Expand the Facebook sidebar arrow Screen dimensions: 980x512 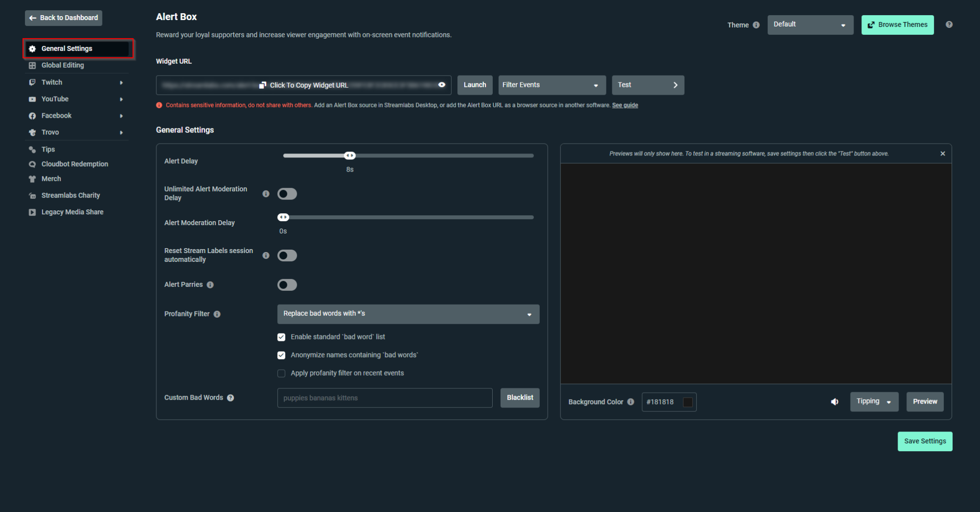click(x=121, y=116)
